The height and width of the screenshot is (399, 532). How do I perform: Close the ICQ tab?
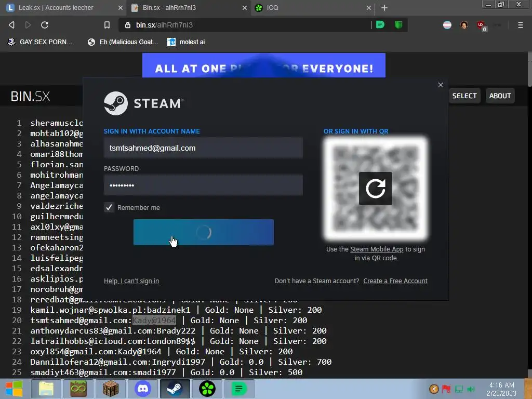368,8
